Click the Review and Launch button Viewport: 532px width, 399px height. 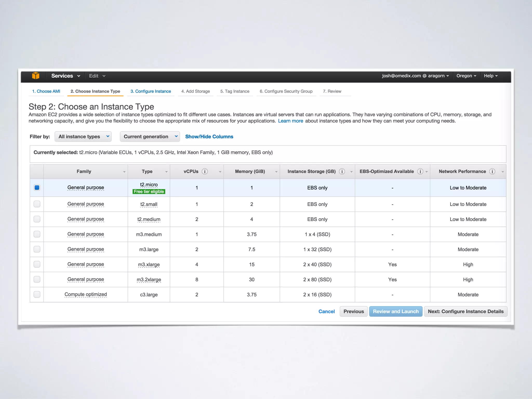(x=396, y=311)
